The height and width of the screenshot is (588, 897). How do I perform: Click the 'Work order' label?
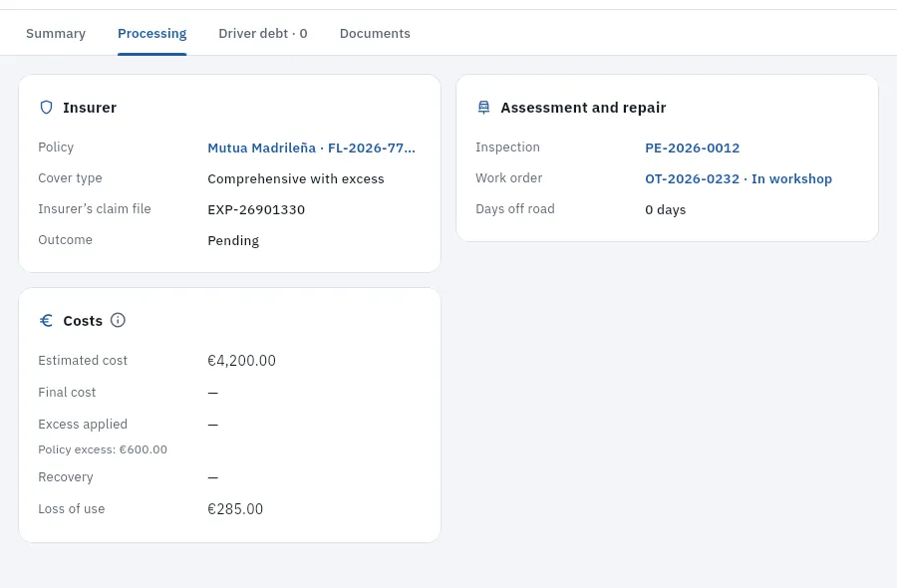509,178
